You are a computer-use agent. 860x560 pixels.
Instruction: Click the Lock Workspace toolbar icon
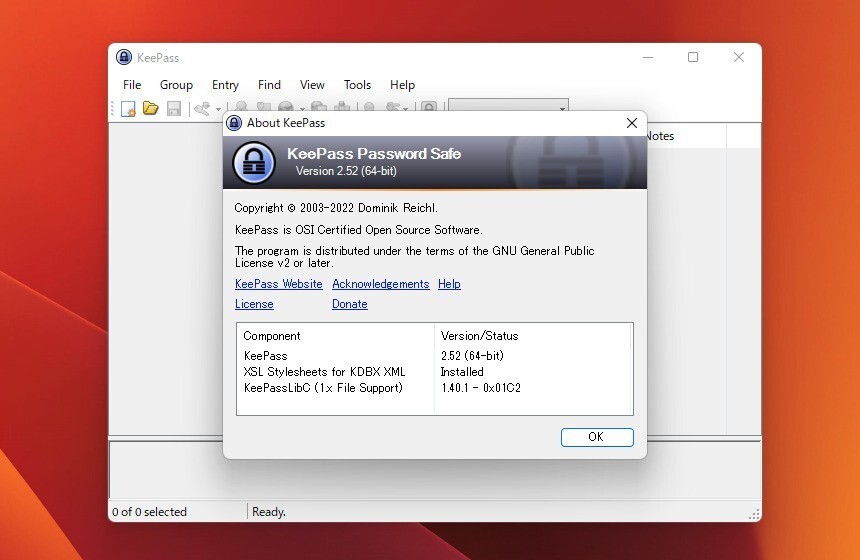[x=429, y=108]
